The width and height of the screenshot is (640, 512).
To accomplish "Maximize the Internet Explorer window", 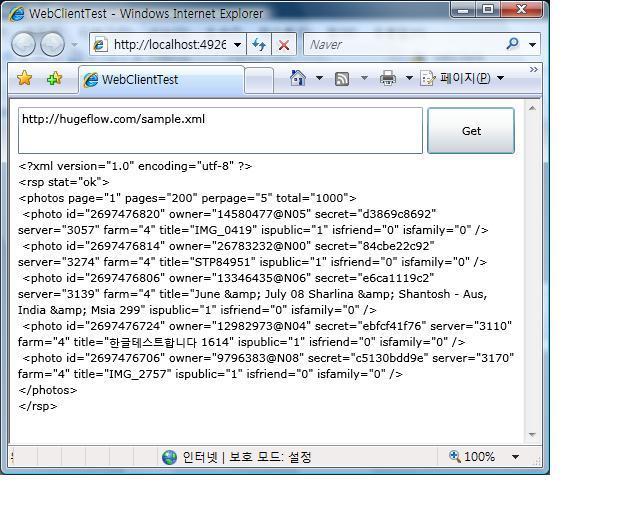I will [488, 10].
